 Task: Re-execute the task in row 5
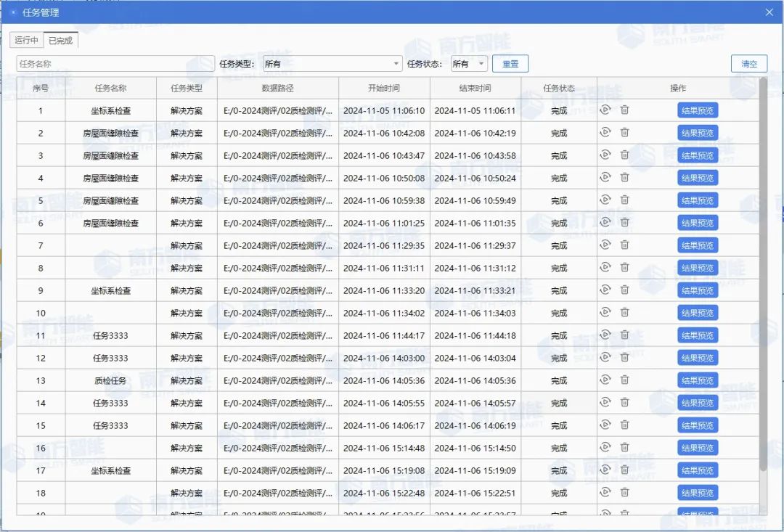(605, 200)
